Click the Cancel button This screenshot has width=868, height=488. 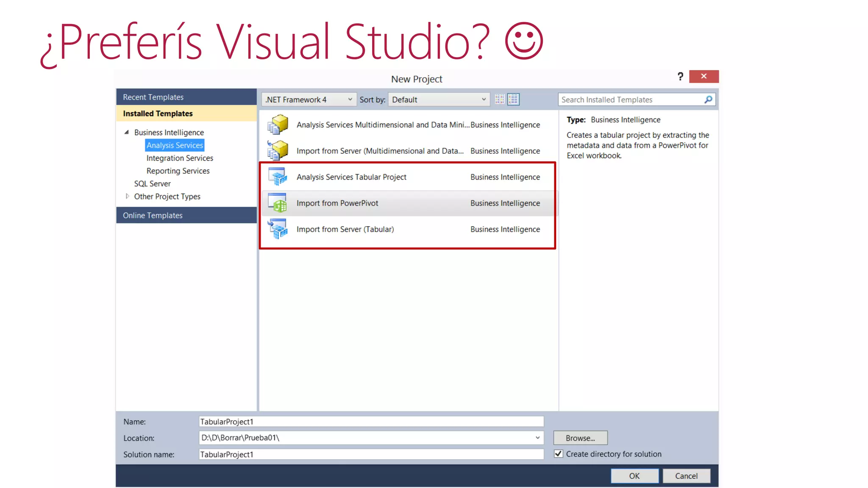(x=686, y=476)
